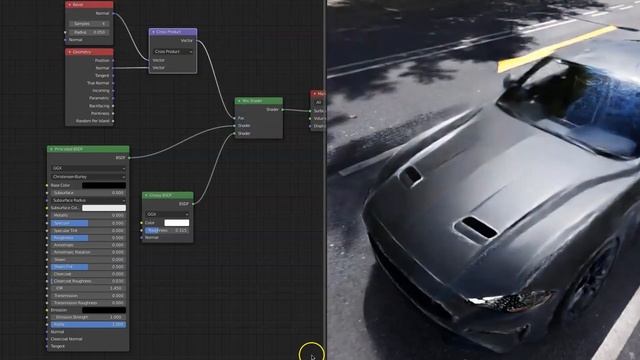Image resolution: width=640 pixels, height=360 pixels.
Task: Collapse the Glossy BSDF node
Action: (x=146, y=196)
